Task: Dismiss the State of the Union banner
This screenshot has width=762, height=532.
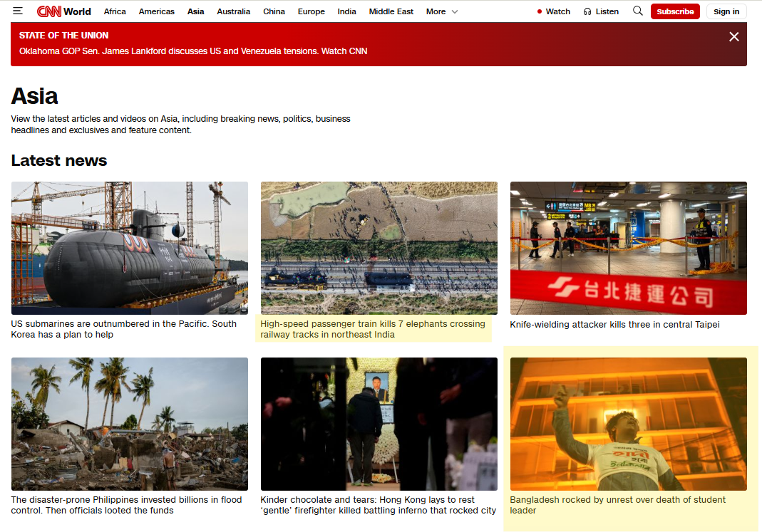Action: [x=733, y=37]
